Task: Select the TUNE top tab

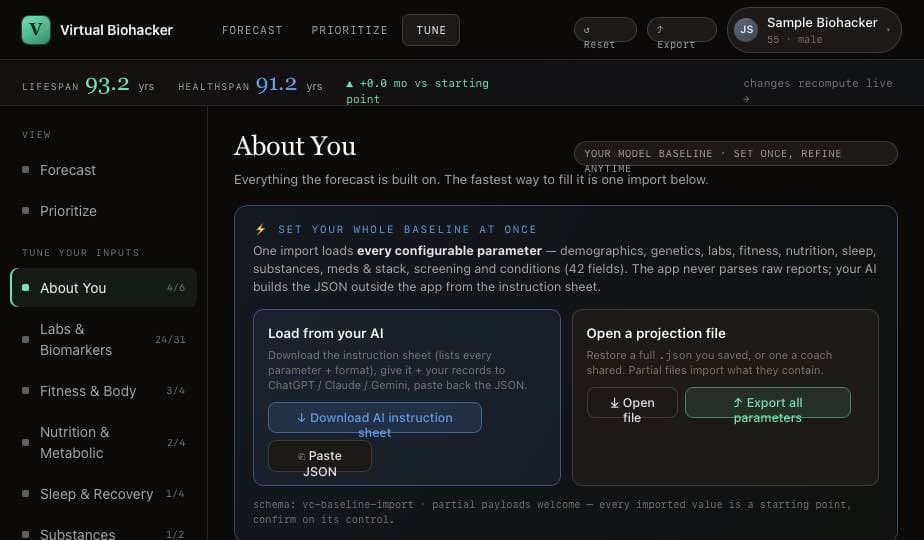Action: [x=431, y=30]
